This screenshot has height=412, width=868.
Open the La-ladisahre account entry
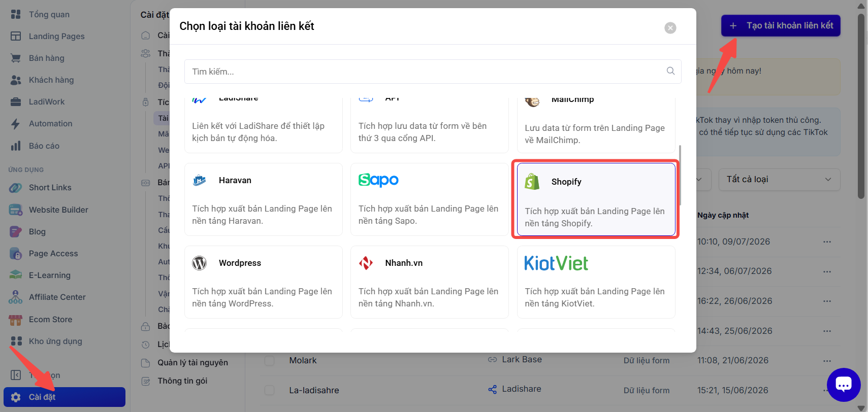[x=314, y=390]
